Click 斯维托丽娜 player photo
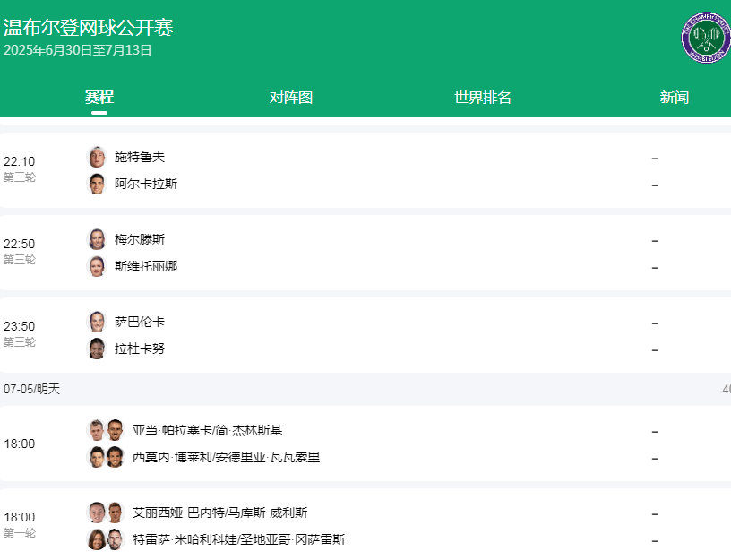Image resolution: width=731 pixels, height=560 pixels. tap(97, 266)
